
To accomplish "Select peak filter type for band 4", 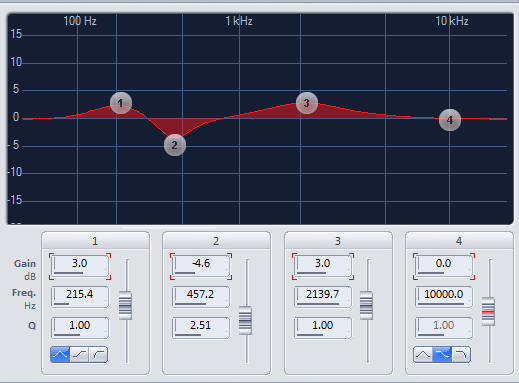I will [423, 354].
